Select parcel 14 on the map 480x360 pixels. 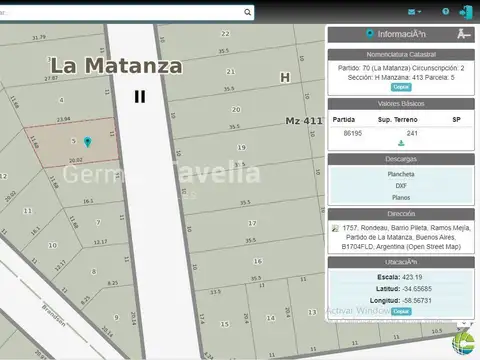[x=271, y=318]
